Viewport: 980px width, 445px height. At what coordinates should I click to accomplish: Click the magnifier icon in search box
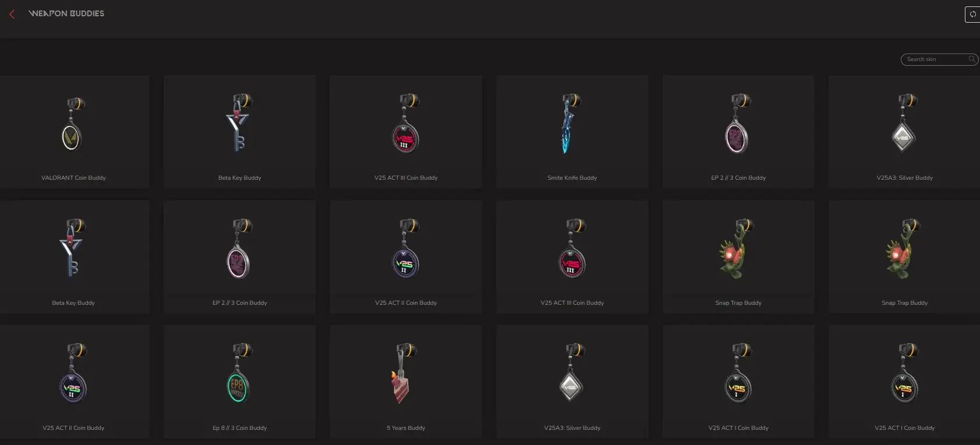tap(972, 59)
